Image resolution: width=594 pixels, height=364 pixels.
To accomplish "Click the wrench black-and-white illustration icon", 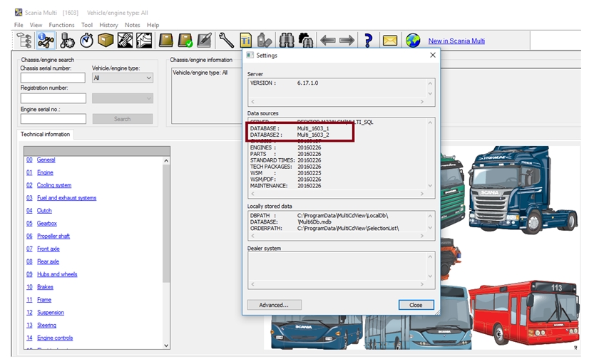I will [x=144, y=40].
